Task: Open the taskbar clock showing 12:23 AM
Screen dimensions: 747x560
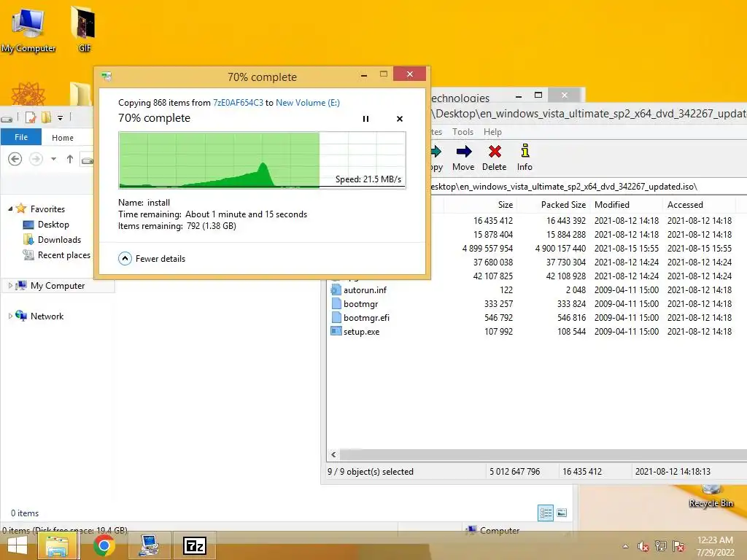Action: (715, 546)
